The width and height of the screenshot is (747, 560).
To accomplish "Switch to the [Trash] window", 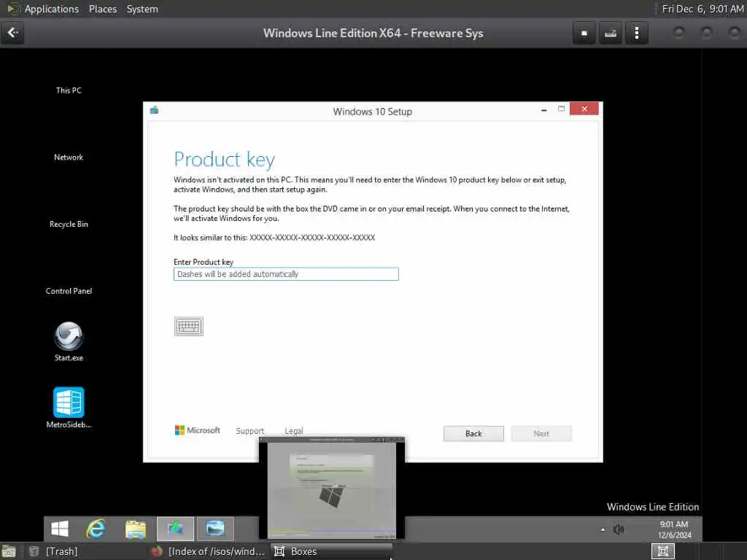I will click(53, 551).
